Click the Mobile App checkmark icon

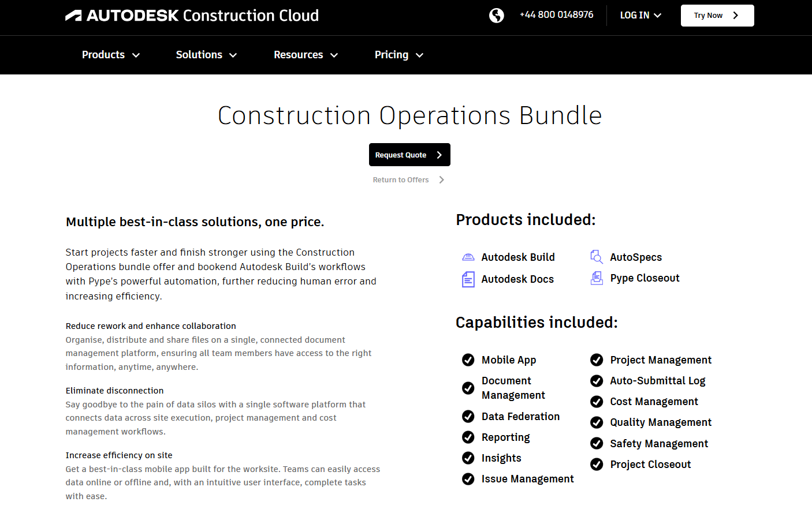(468, 360)
